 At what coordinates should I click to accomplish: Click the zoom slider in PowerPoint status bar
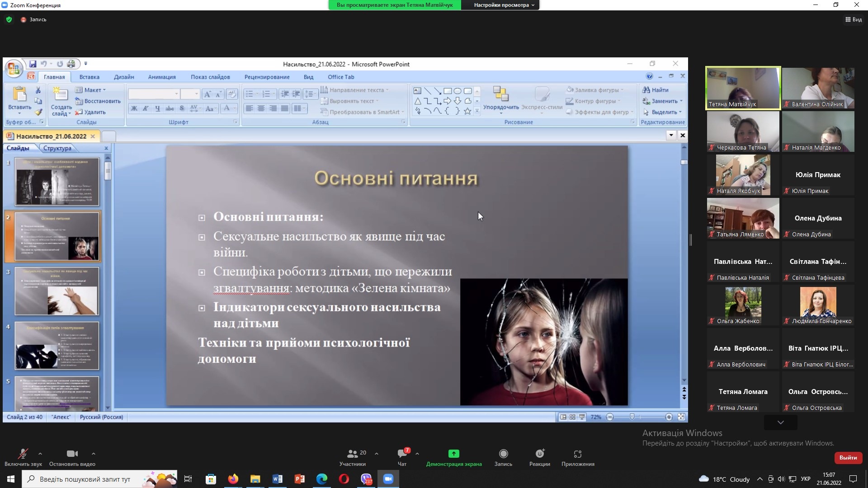[632, 417]
